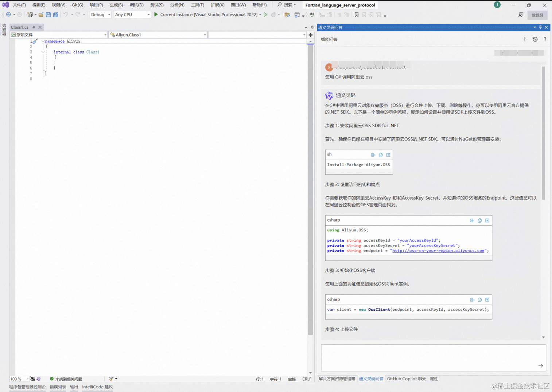Switch to 属性 tab
The image size is (552, 392).
[434, 379]
